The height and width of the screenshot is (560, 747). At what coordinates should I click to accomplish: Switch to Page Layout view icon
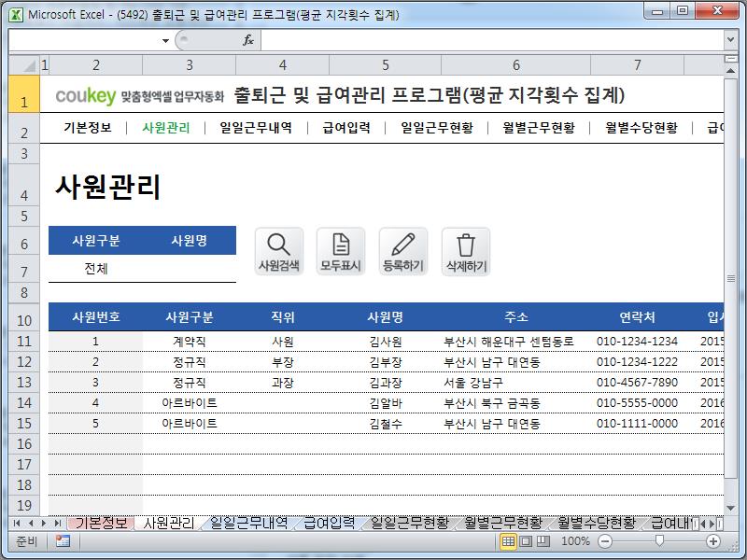tap(526, 541)
